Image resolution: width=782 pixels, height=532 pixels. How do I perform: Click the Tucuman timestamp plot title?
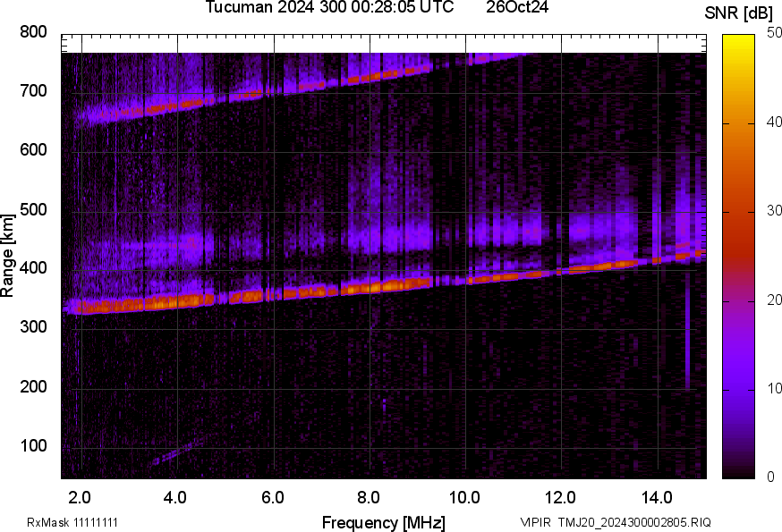tap(329, 7)
